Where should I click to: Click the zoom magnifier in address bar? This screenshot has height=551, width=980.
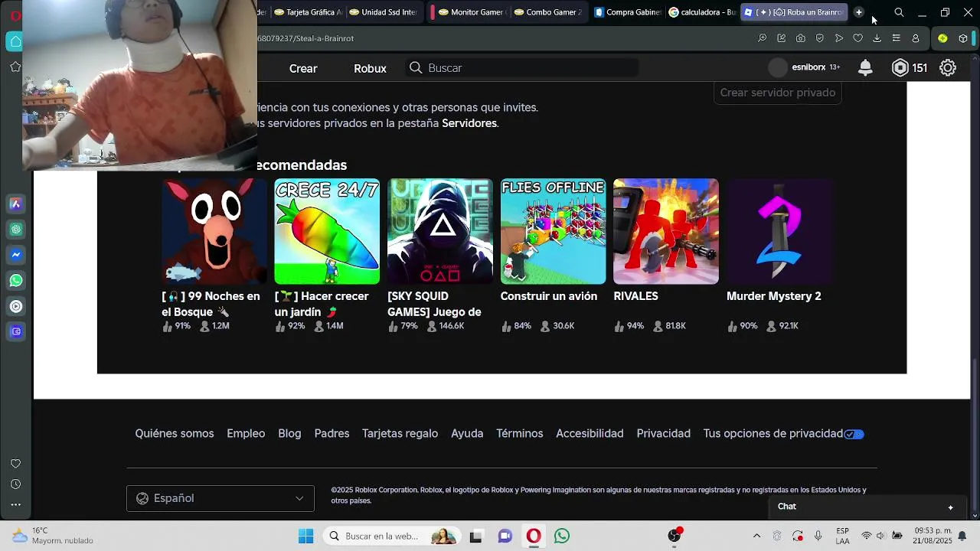[762, 38]
